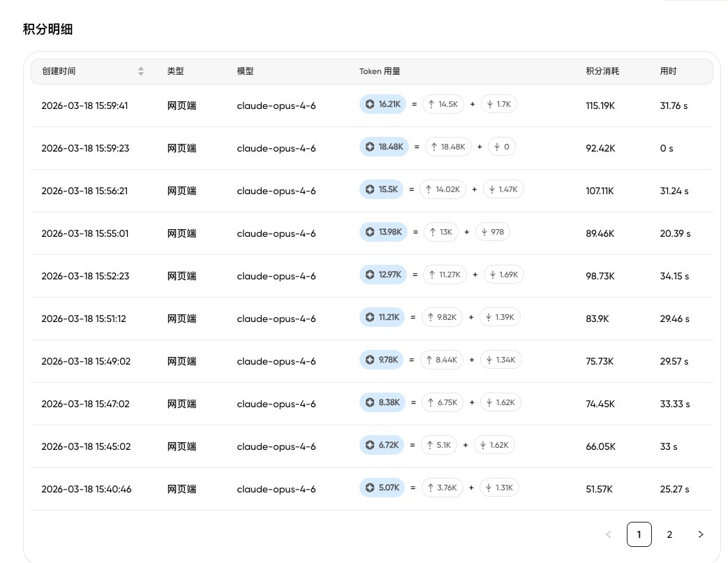Click the 9.78K total token badge
The height and width of the screenshot is (563, 728).
pos(381,360)
